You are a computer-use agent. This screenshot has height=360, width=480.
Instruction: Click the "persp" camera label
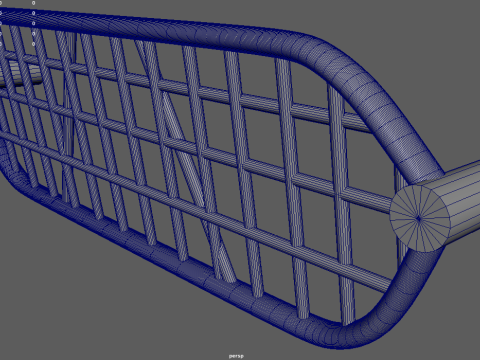click(x=236, y=356)
